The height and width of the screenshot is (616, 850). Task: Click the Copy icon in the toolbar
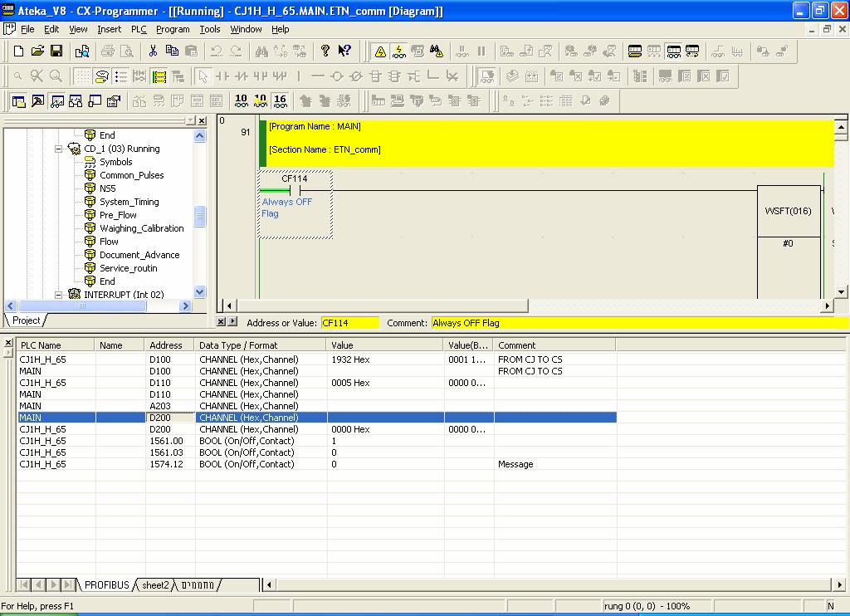(172, 51)
